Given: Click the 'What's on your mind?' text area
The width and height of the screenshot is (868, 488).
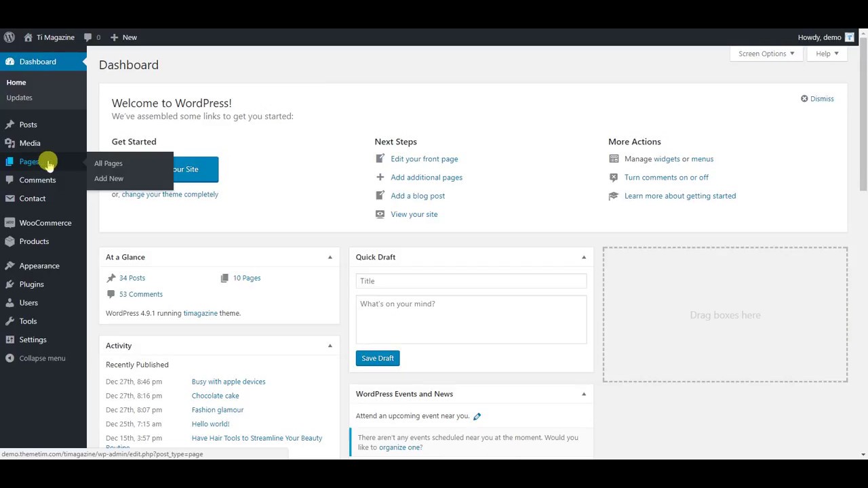Looking at the screenshot, I should click(x=471, y=319).
